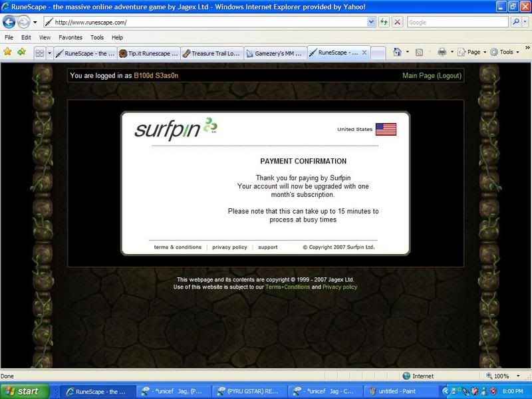The height and width of the screenshot is (399, 532).
Task: Go to the Home page icon
Action: pyautogui.click(x=397, y=52)
